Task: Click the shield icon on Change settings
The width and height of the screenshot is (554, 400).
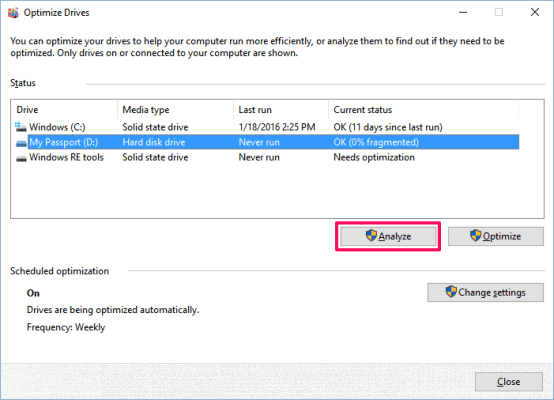Action: click(451, 292)
